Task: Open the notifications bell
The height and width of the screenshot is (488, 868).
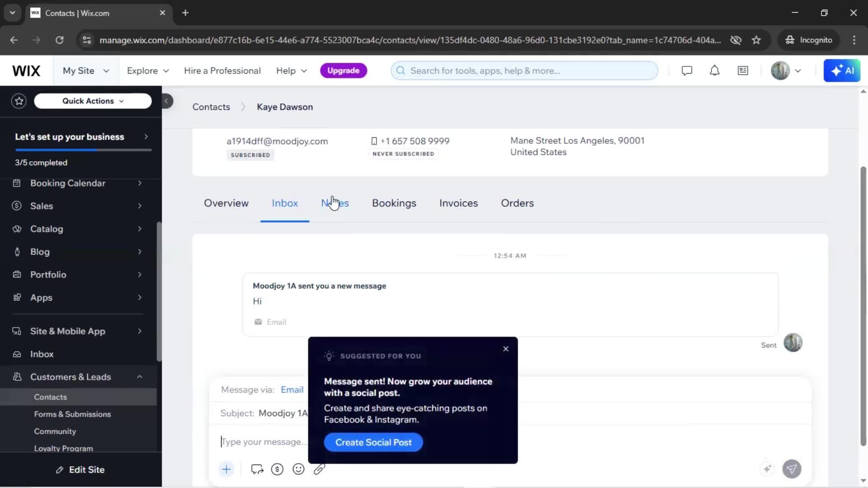Action: click(714, 70)
